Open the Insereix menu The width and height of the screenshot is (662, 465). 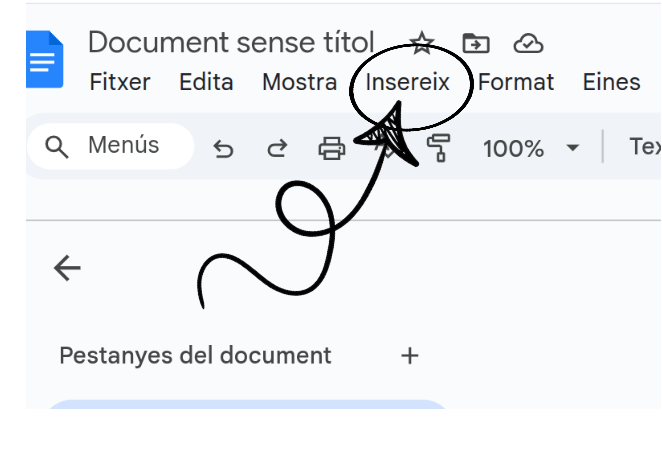pos(407,82)
